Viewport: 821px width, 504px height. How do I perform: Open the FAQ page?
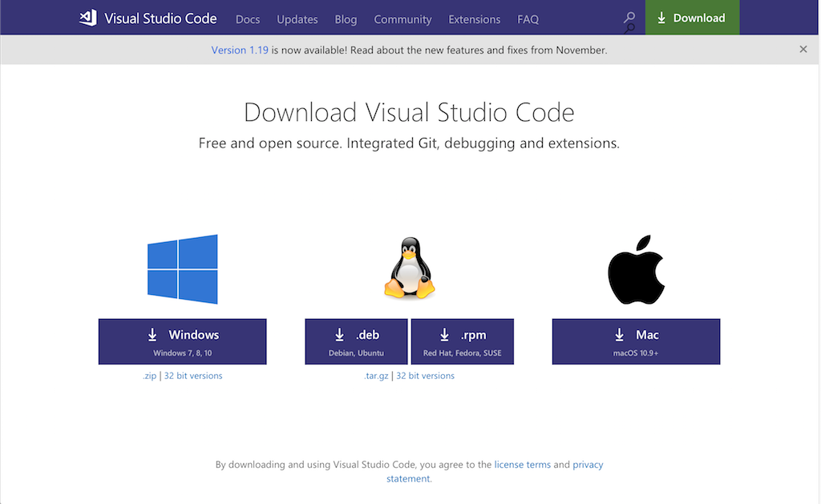pyautogui.click(x=528, y=19)
